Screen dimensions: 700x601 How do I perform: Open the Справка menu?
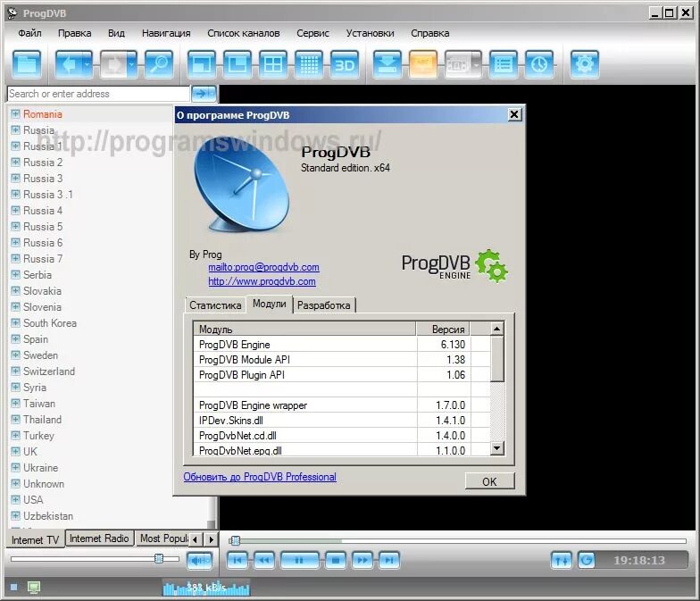pos(430,34)
